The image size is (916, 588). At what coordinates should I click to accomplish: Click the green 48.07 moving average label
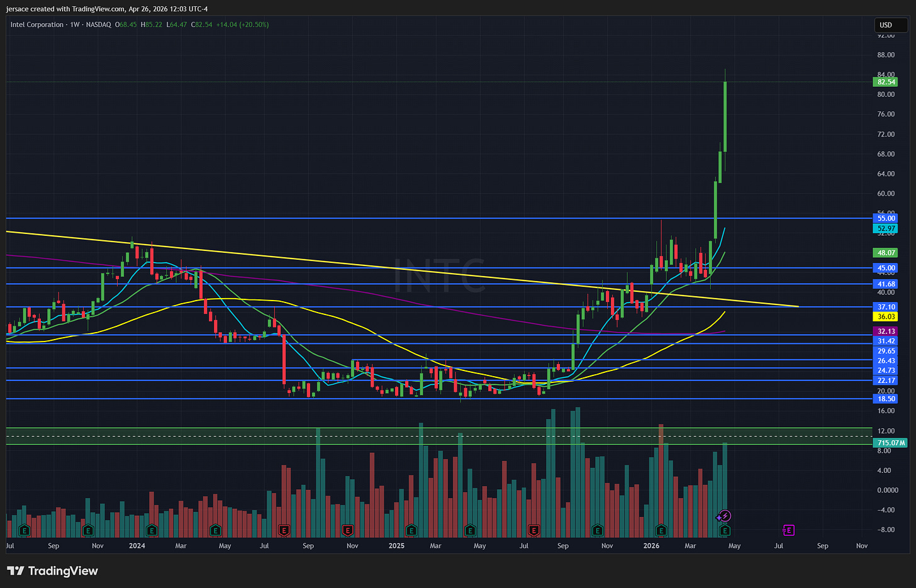[886, 253]
